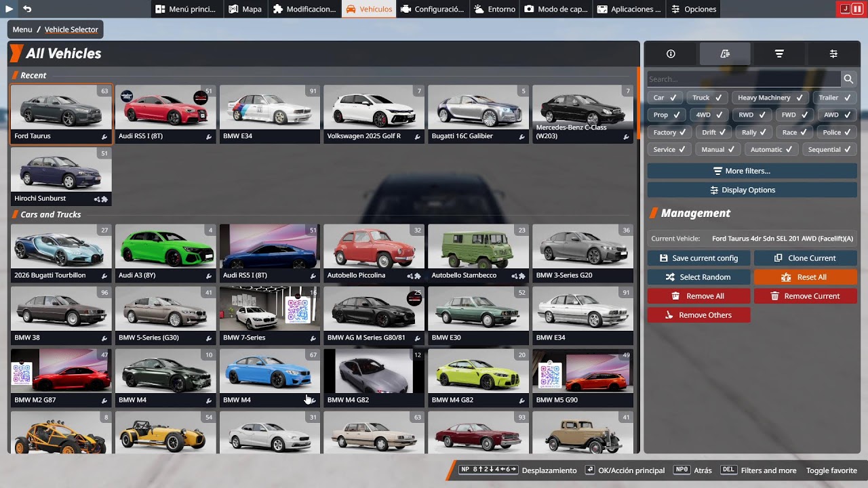Toggle the Manual transmission filter
Viewport: 868px width, 488px height.
pos(718,150)
